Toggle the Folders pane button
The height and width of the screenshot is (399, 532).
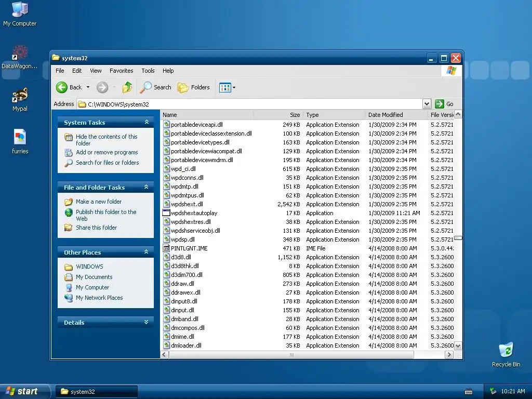[194, 87]
